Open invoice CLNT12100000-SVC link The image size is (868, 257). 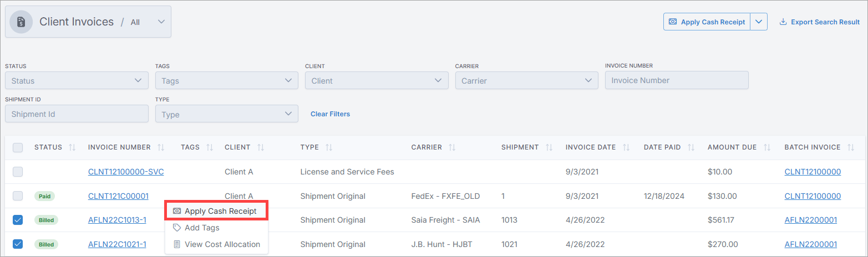[126, 172]
